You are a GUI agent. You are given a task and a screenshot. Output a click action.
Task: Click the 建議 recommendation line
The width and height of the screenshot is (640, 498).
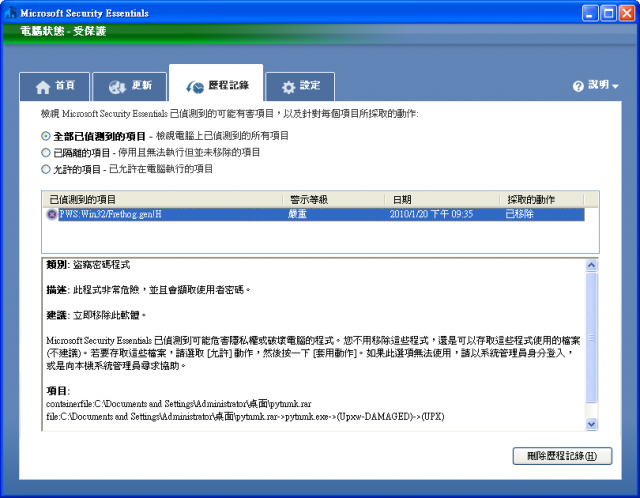pyautogui.click(x=96, y=316)
